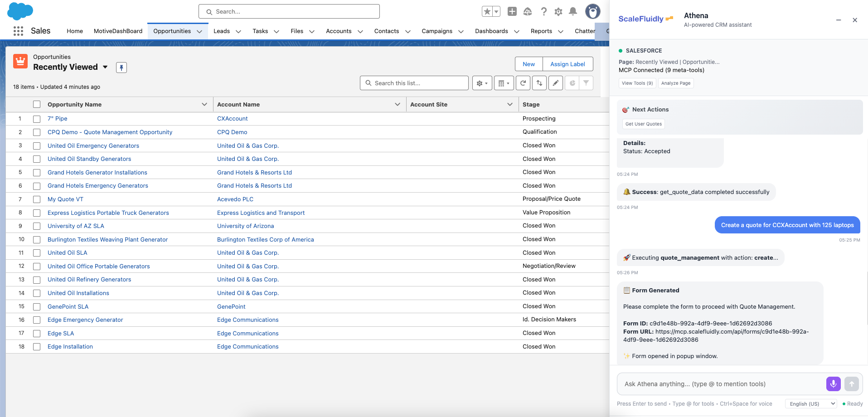The height and width of the screenshot is (417, 868).
Task: Create an opportunity with the New button
Action: 528,64
